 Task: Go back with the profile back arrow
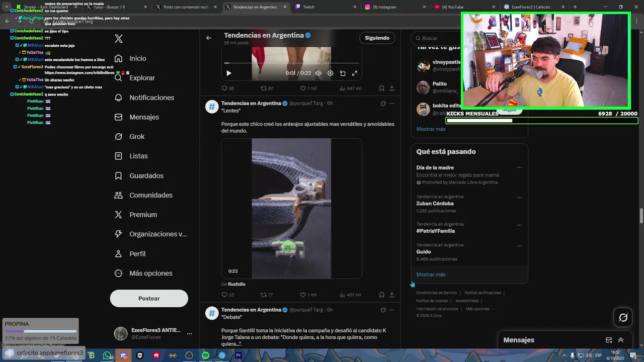pyautogui.click(x=209, y=38)
